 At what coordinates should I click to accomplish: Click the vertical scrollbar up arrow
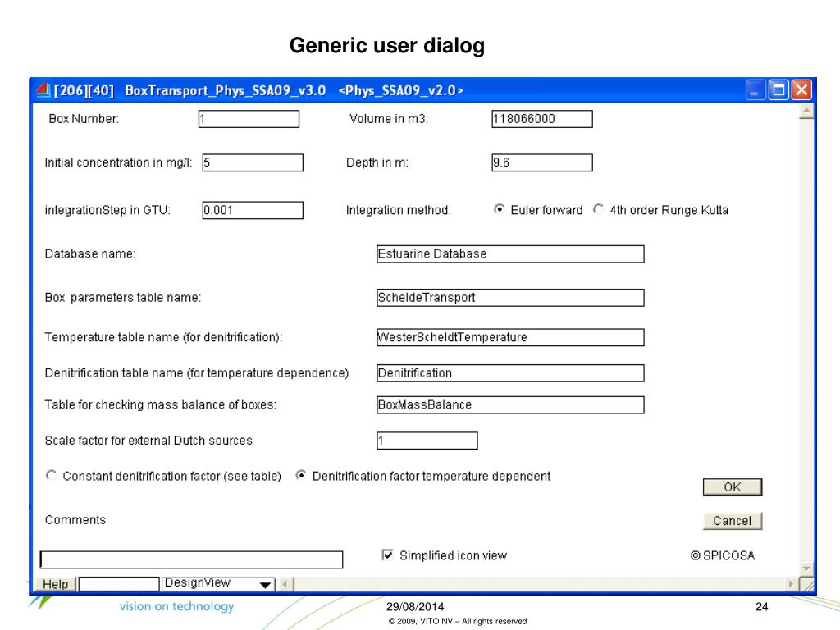tap(806, 112)
